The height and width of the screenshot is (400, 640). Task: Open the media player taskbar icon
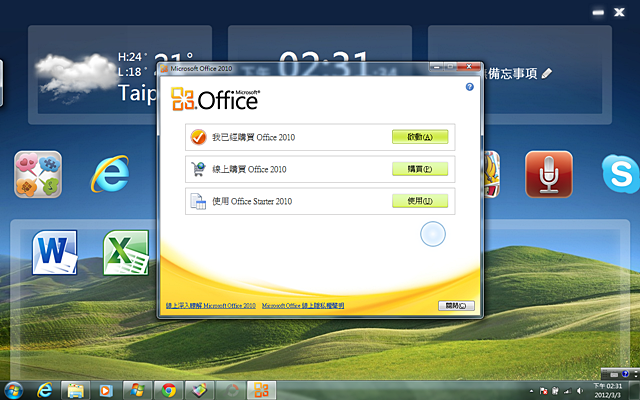tap(106, 391)
